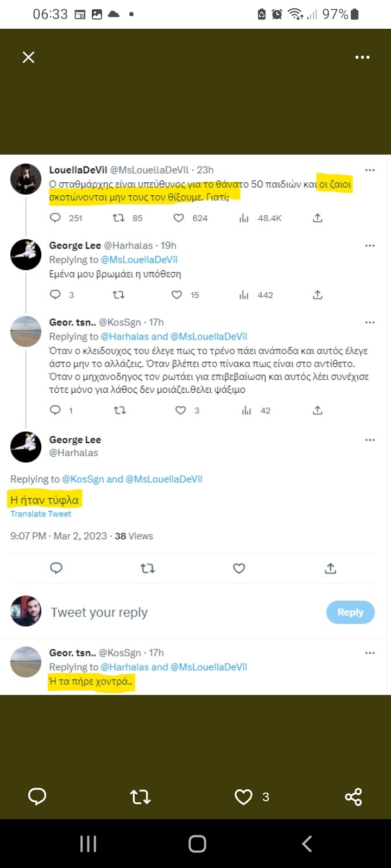Open more options for LouellaDeVil's tweet
This screenshot has width=391, height=868.
pyautogui.click(x=370, y=170)
